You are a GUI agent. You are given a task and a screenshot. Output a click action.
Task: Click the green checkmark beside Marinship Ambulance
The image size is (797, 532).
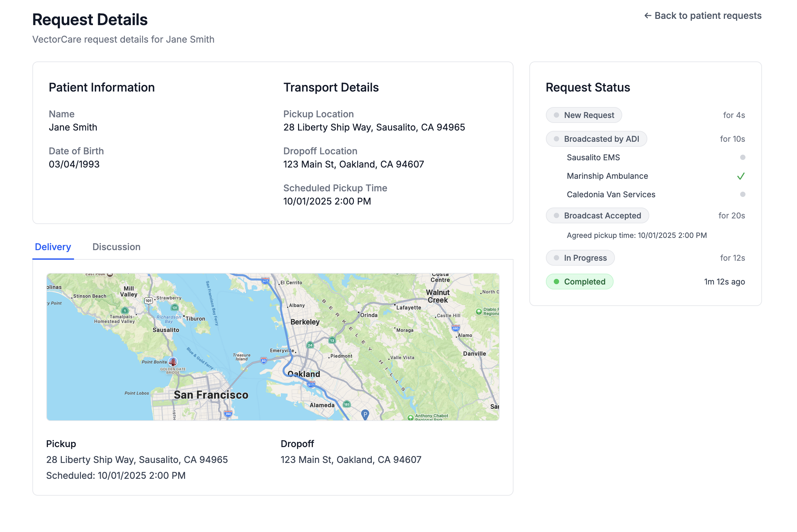point(741,176)
